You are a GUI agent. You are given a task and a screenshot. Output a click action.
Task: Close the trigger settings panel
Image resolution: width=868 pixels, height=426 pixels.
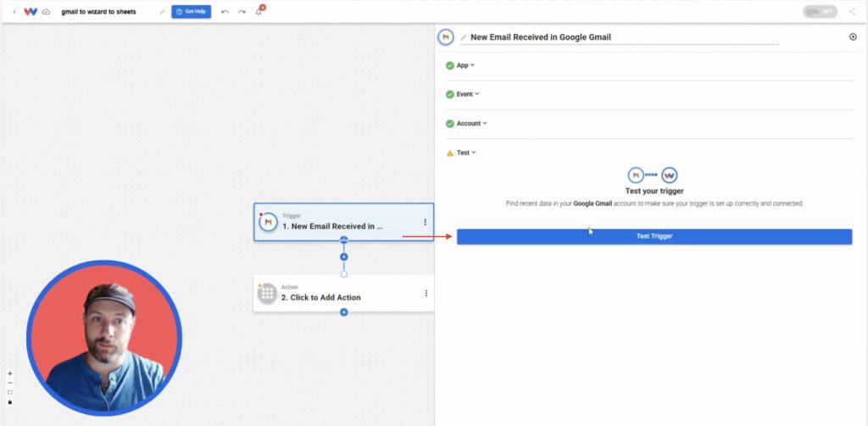click(x=853, y=37)
